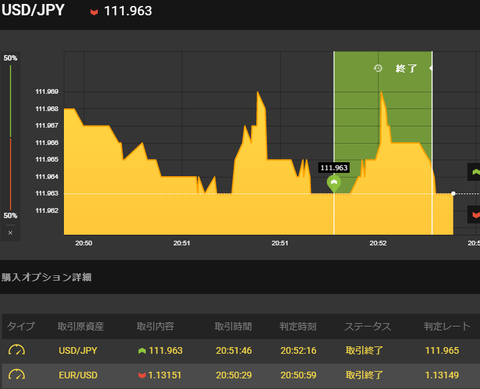
Task: Click the USD/JPY pair title
Action: (33, 10)
